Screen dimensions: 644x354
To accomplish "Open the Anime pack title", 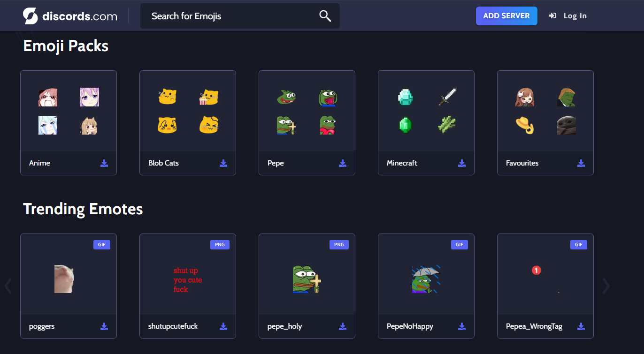I will 39,163.
